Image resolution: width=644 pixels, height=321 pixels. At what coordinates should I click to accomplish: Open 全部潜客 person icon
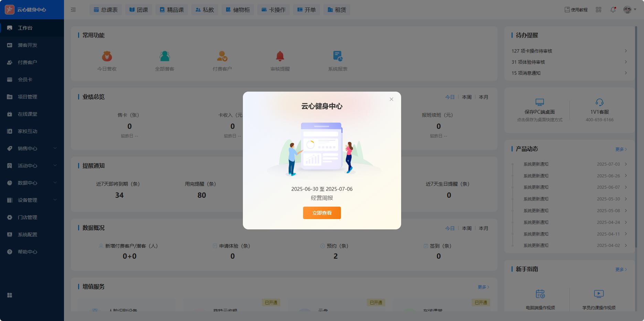click(165, 56)
